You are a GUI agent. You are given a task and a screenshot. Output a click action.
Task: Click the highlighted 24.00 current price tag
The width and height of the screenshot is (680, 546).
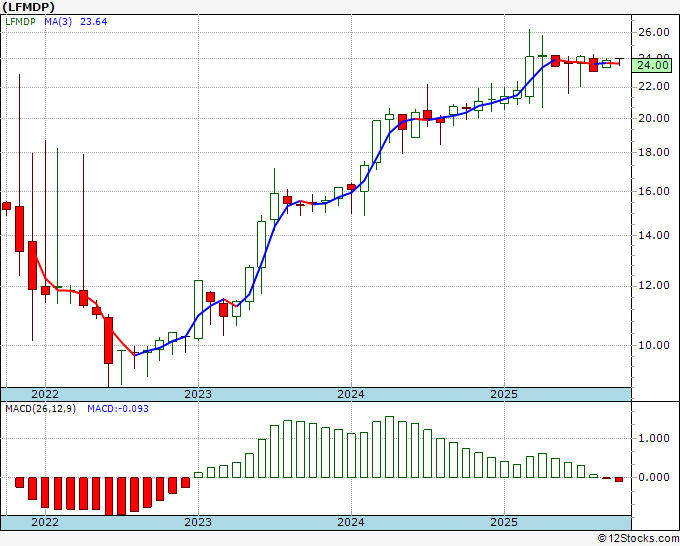(652, 65)
